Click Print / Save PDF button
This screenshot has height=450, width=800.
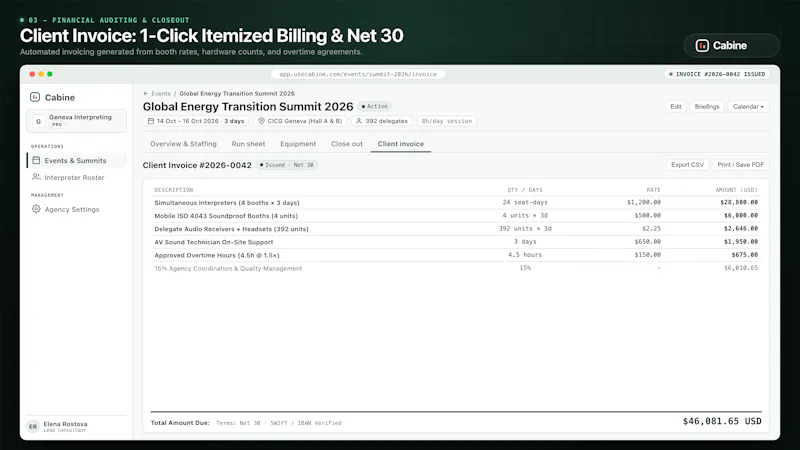point(740,165)
